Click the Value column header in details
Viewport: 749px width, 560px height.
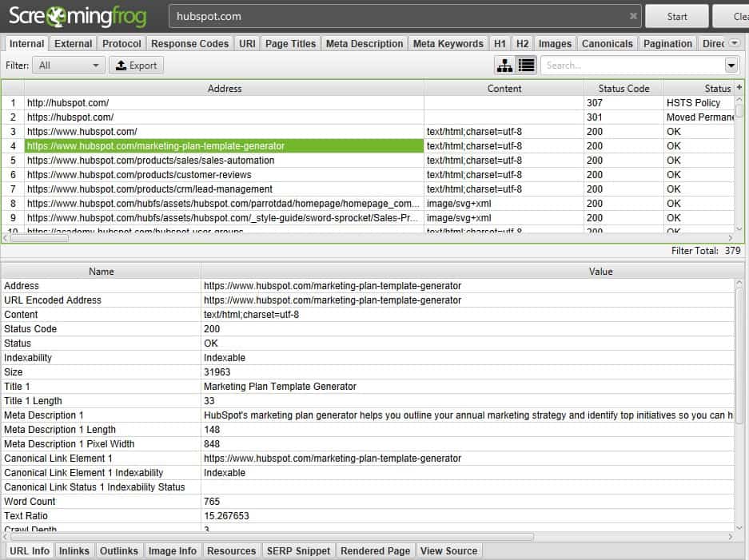click(x=600, y=271)
